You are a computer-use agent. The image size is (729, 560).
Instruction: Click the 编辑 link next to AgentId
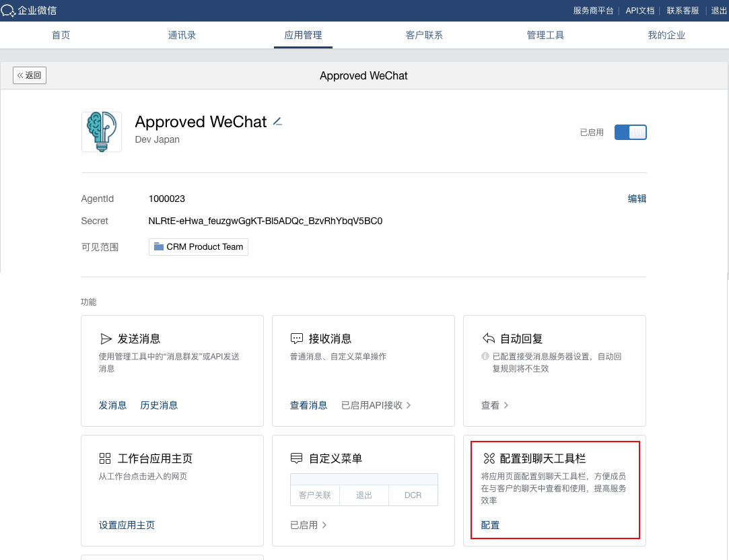(x=637, y=199)
